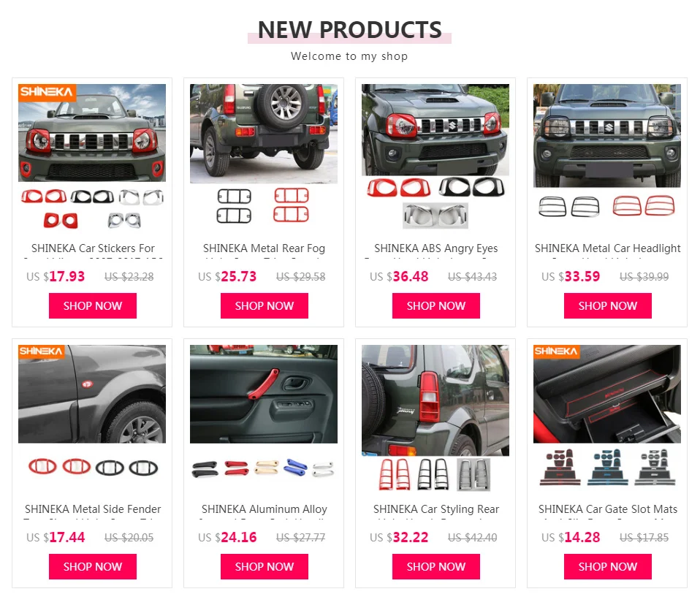Viewport: 700px width, 605px height.
Task: Click SHOP NOW under the $17.93 item
Action: coord(93,306)
